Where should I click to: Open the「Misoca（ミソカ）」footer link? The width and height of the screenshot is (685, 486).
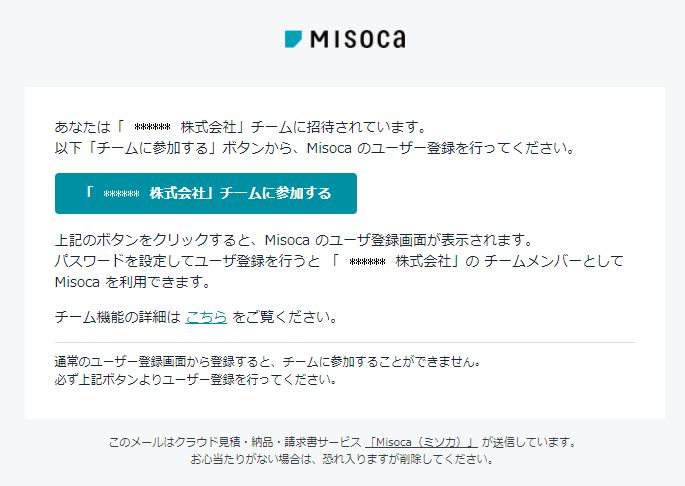(x=421, y=442)
